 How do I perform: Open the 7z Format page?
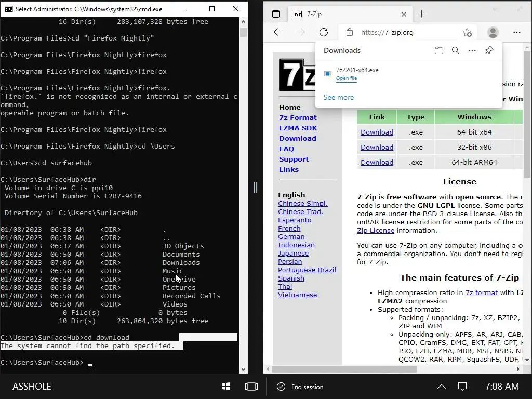pyautogui.click(x=298, y=118)
